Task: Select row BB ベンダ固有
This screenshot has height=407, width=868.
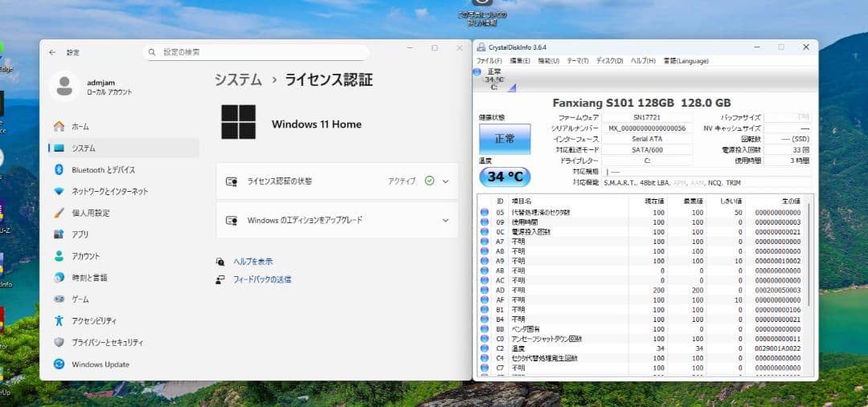Action: pyautogui.click(x=641, y=329)
